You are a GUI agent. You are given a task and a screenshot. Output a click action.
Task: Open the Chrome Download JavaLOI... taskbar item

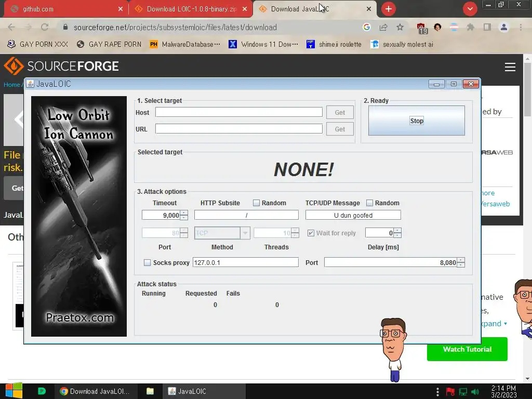click(96, 391)
